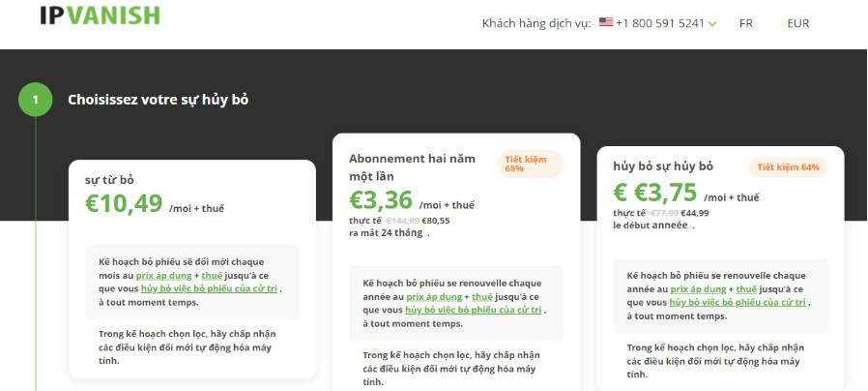Open 'prix áp dụng' link in yearly plan
The height and width of the screenshot is (391, 868).
point(698,289)
